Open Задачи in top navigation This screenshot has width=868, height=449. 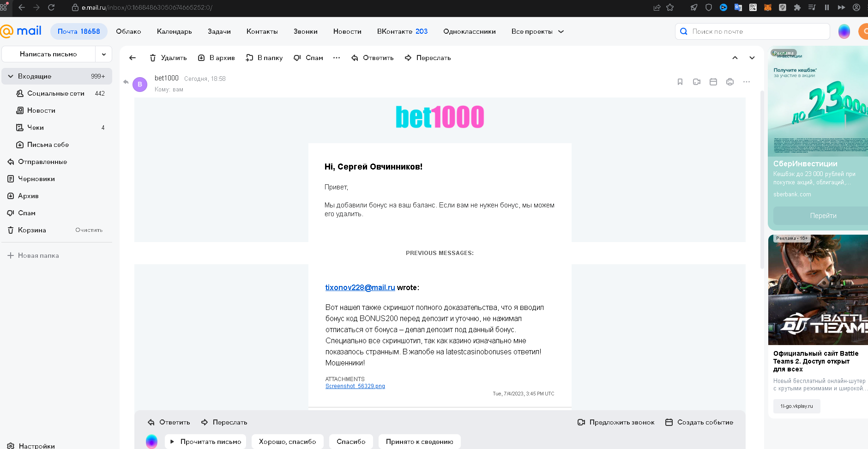point(219,31)
